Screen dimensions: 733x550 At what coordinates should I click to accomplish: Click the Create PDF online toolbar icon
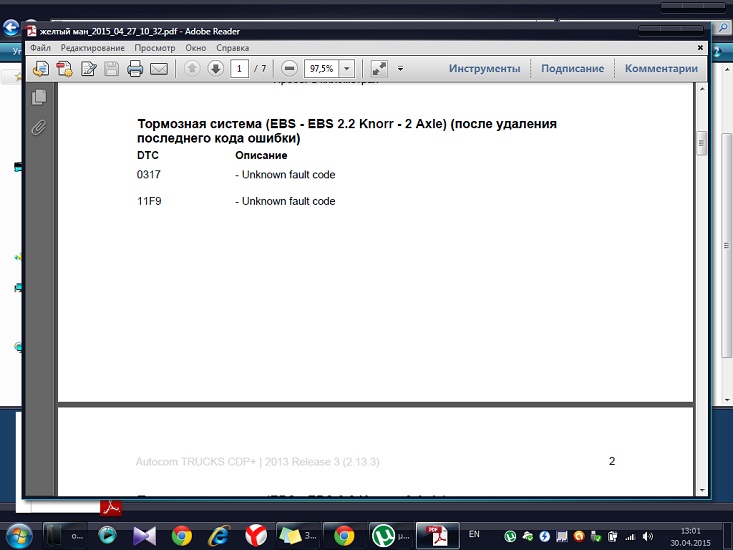[41, 69]
